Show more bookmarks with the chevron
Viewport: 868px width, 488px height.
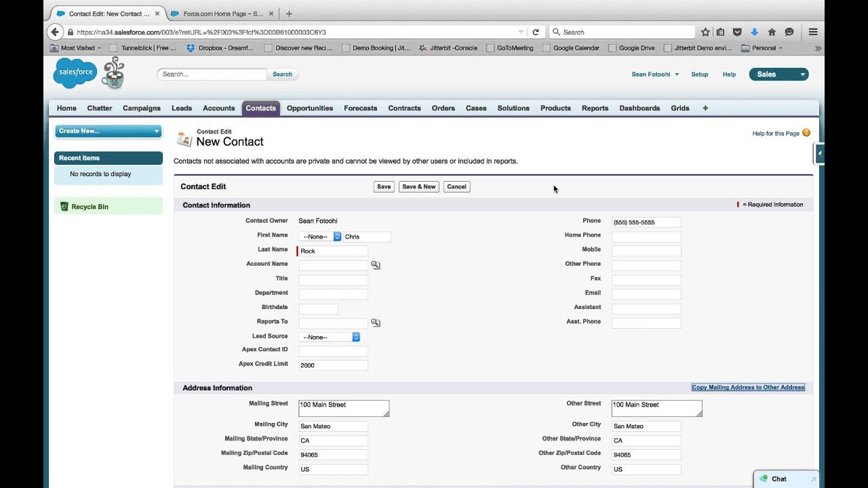pos(818,48)
